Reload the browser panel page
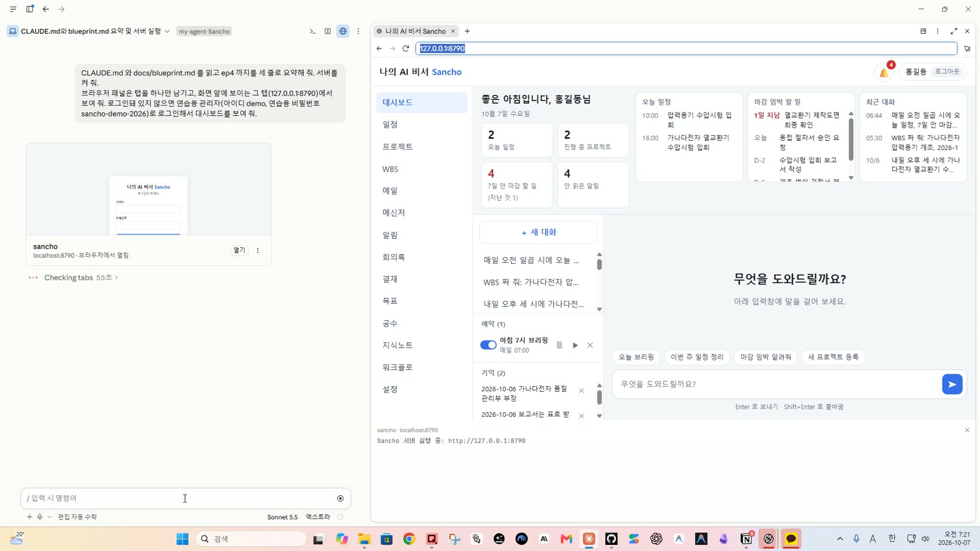The height and width of the screenshot is (551, 980). point(405,48)
